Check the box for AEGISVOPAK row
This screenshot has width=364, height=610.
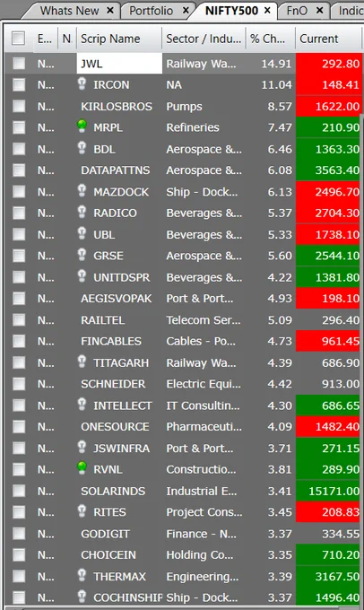[x=19, y=299]
